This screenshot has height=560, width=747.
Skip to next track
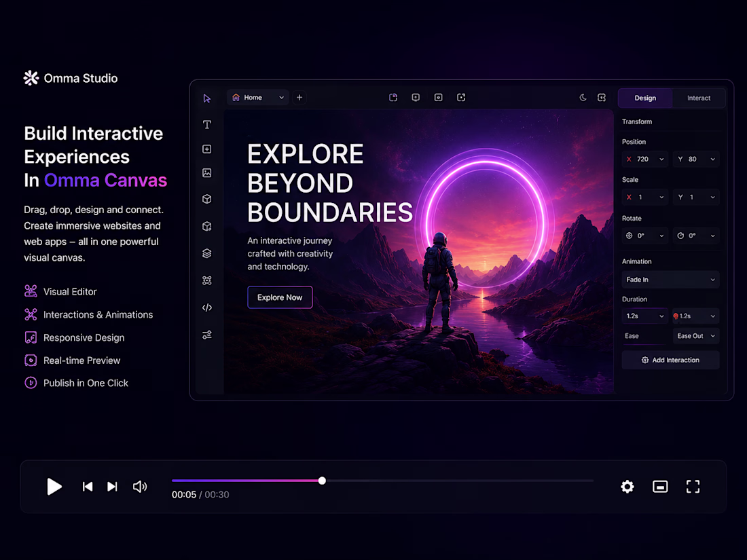pyautogui.click(x=112, y=486)
